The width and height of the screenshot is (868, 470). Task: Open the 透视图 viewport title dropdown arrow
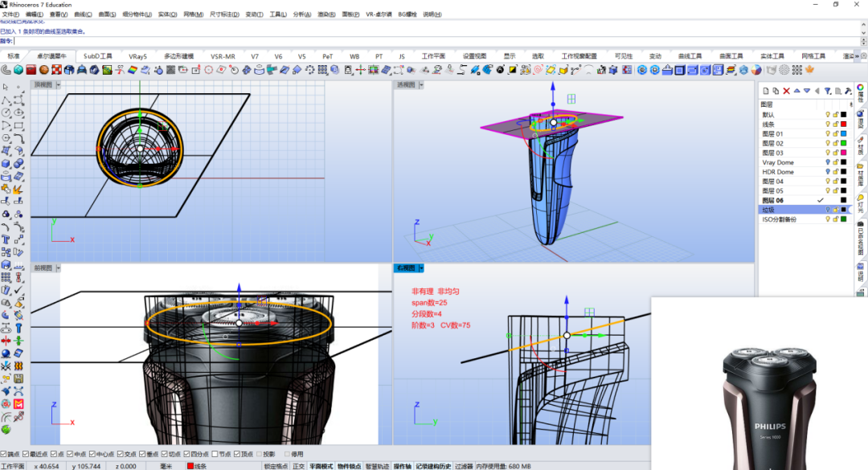click(421, 84)
